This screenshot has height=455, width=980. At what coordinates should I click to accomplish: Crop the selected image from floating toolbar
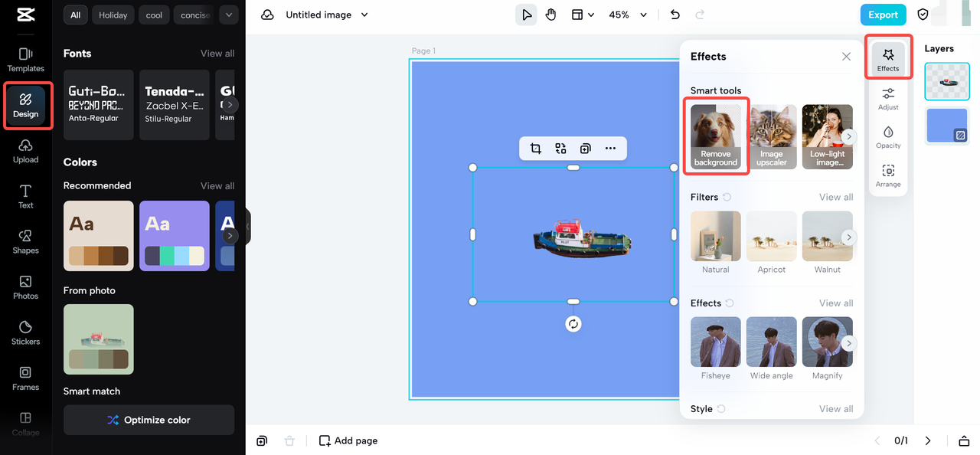click(536, 149)
